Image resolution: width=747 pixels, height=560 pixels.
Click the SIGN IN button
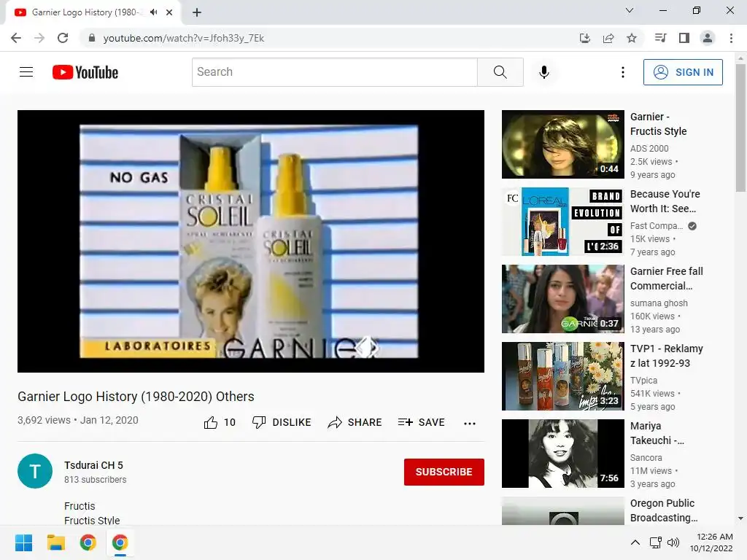tap(683, 72)
